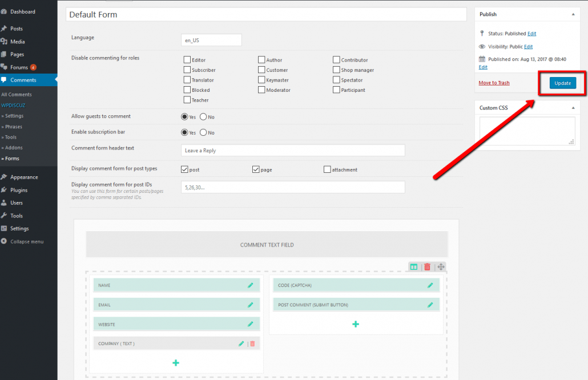Click the two-column layout icon above row
Viewport: 588px width, 380px height.
click(414, 267)
